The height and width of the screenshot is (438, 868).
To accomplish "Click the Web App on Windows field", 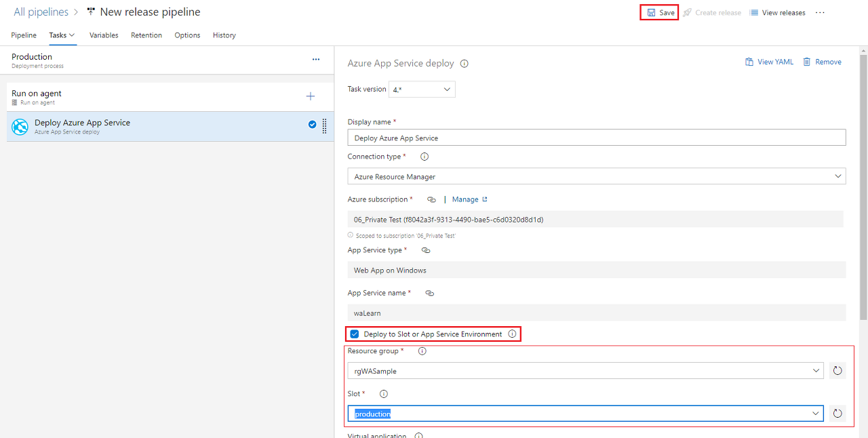I will (597, 270).
